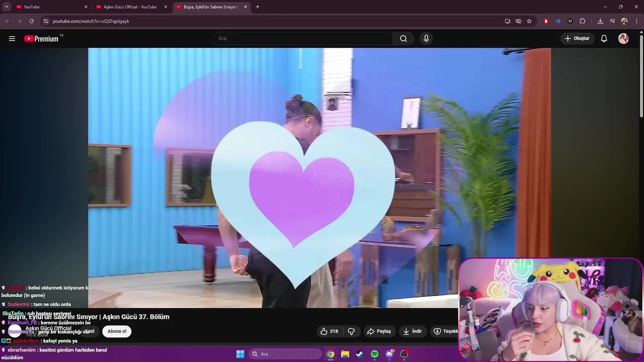Click the İndir download button

(x=413, y=331)
